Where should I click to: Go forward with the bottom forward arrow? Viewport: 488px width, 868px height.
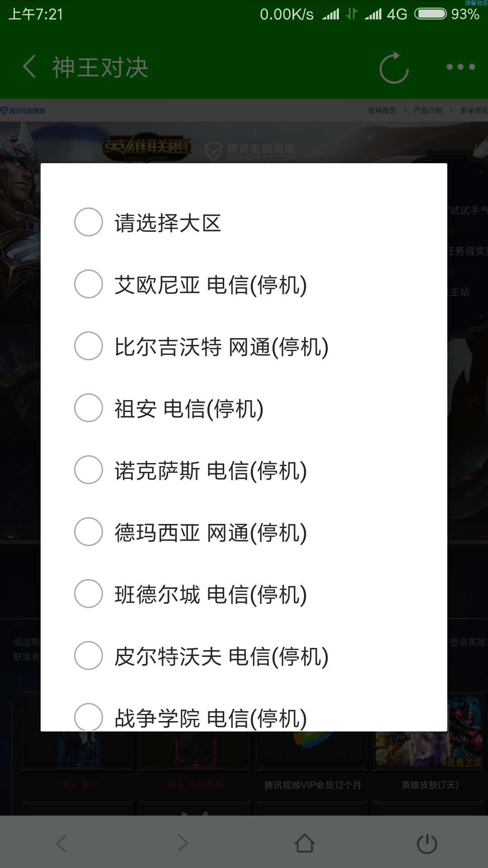pos(183,843)
